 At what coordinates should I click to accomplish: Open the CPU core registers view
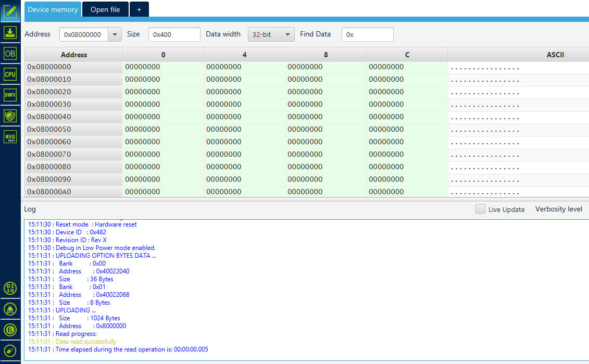point(10,74)
